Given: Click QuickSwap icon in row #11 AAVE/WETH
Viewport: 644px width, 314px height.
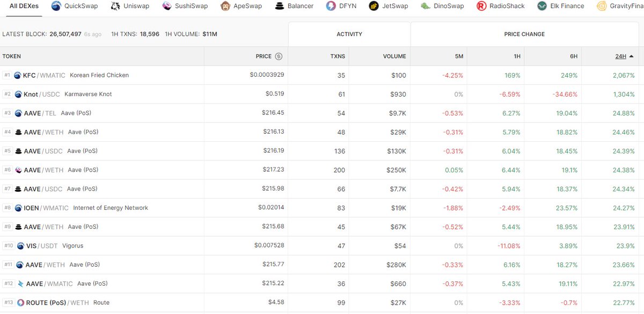Looking at the screenshot, I should coord(20,265).
